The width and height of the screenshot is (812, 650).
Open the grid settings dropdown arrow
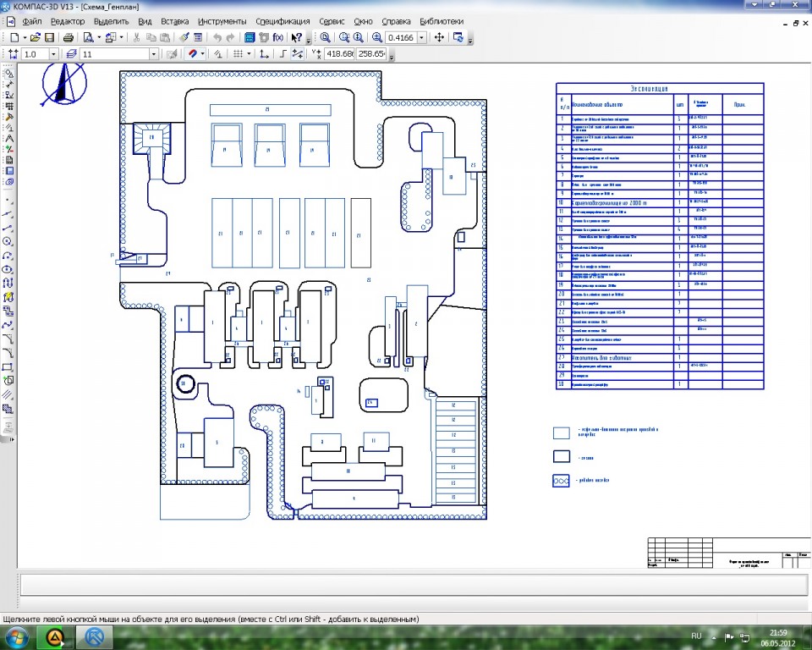(249, 54)
